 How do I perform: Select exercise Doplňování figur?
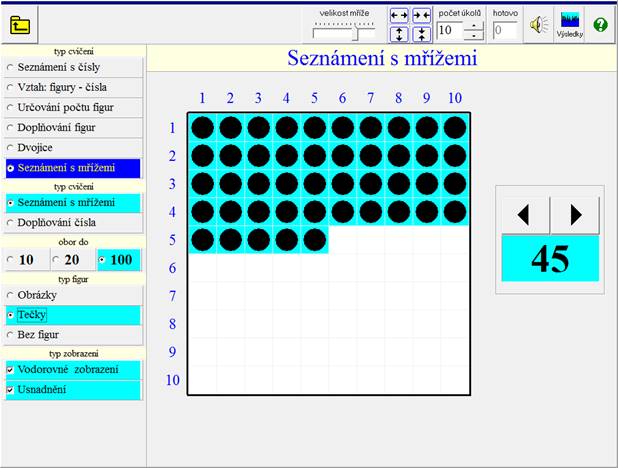click(x=73, y=127)
